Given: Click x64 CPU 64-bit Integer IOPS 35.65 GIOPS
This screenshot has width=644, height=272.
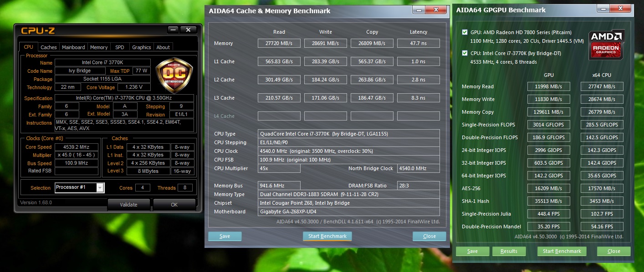Looking at the screenshot, I should coord(602,176).
